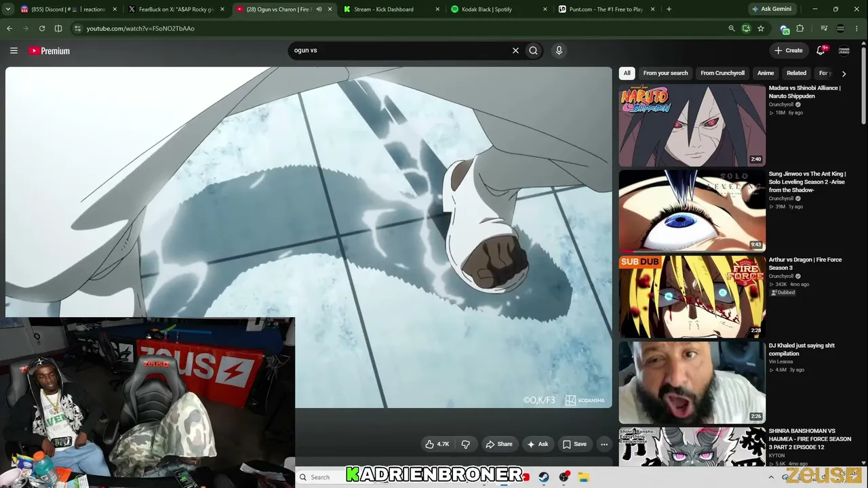
Task: View site information for youtube.com
Action: (x=78, y=28)
